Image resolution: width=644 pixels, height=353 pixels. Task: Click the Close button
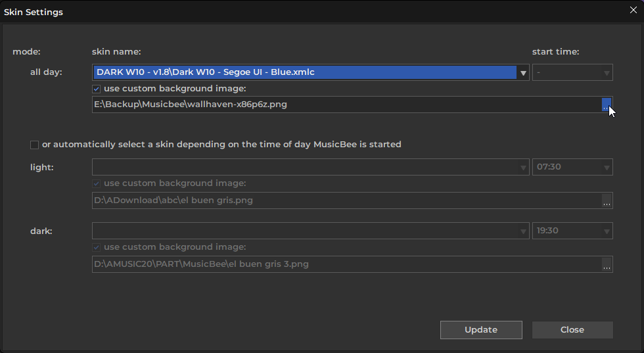pos(572,330)
